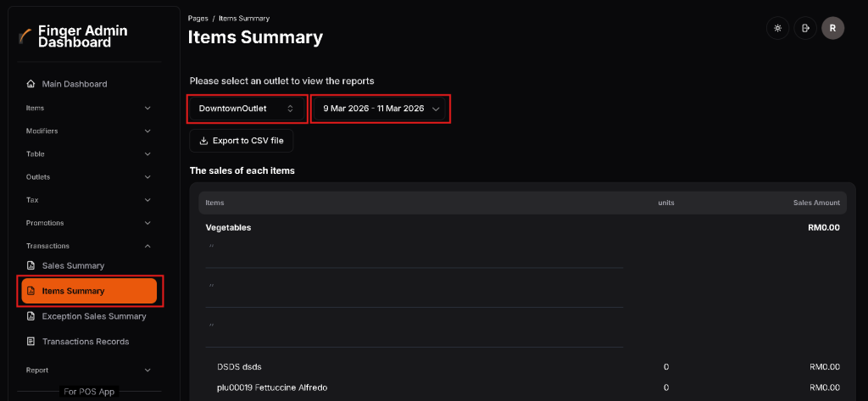Open the date range picker dropdown

[381, 109]
